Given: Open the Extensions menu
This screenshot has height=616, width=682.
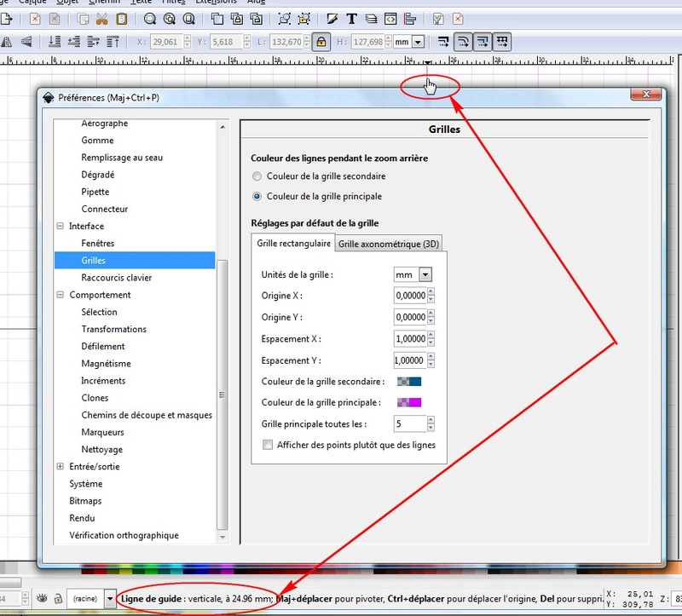Looking at the screenshot, I should [x=217, y=2].
